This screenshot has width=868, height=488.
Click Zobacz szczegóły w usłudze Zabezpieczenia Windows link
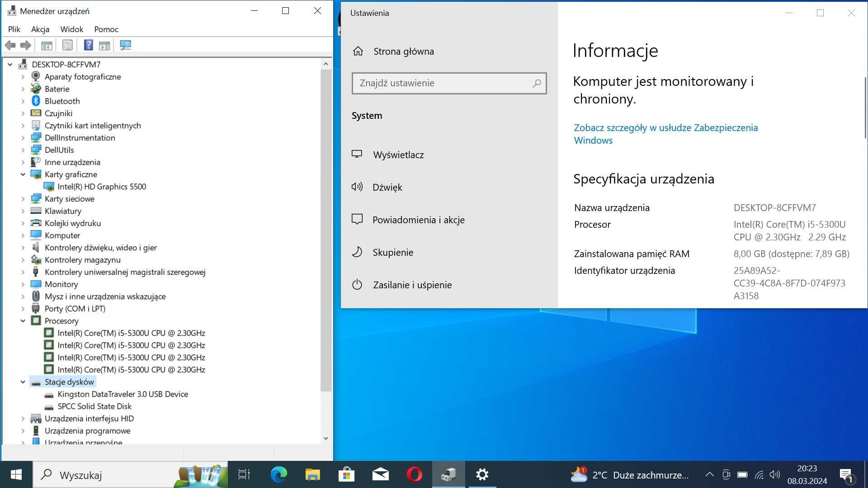(x=665, y=133)
